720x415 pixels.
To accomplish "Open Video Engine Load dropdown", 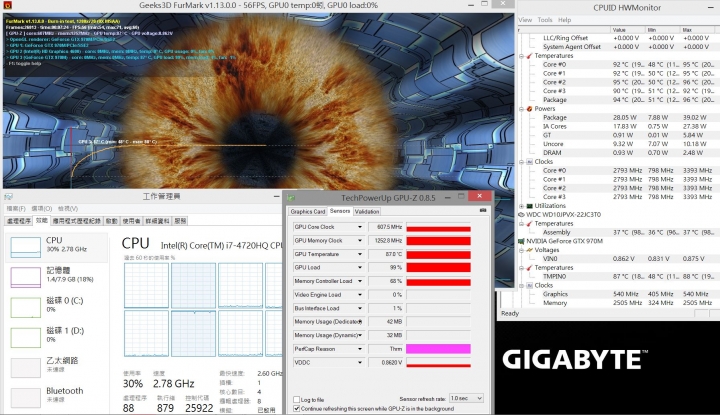I will [360, 295].
